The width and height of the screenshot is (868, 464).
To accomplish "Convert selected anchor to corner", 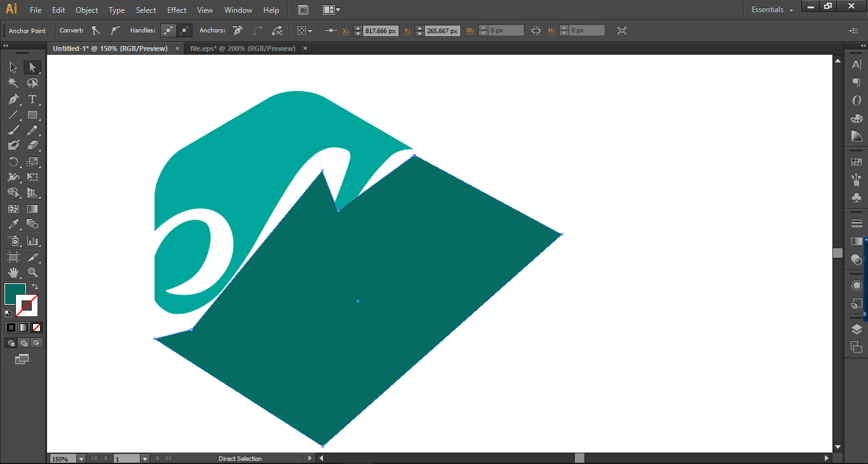I will click(96, 30).
